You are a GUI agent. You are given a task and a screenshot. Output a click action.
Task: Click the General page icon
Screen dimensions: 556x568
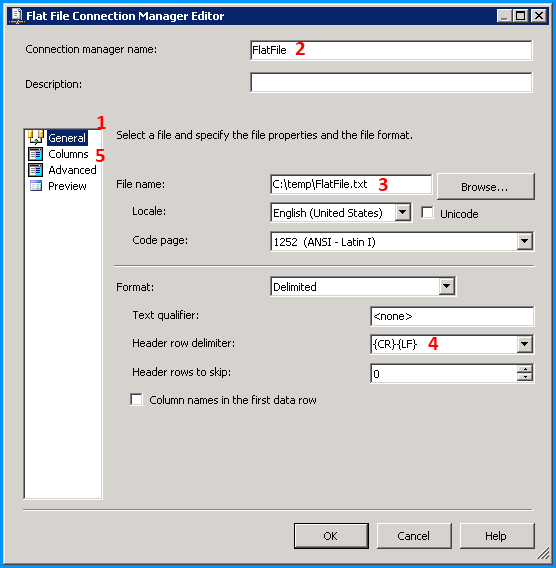[35, 138]
